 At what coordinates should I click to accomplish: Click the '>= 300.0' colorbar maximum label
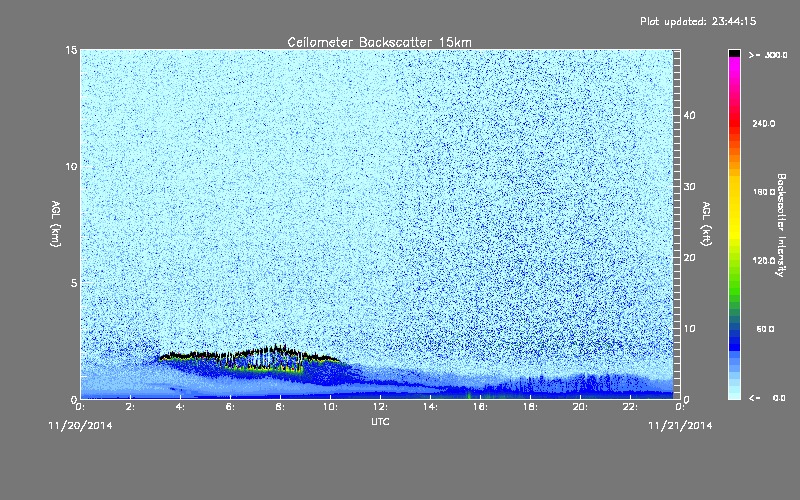(768, 55)
